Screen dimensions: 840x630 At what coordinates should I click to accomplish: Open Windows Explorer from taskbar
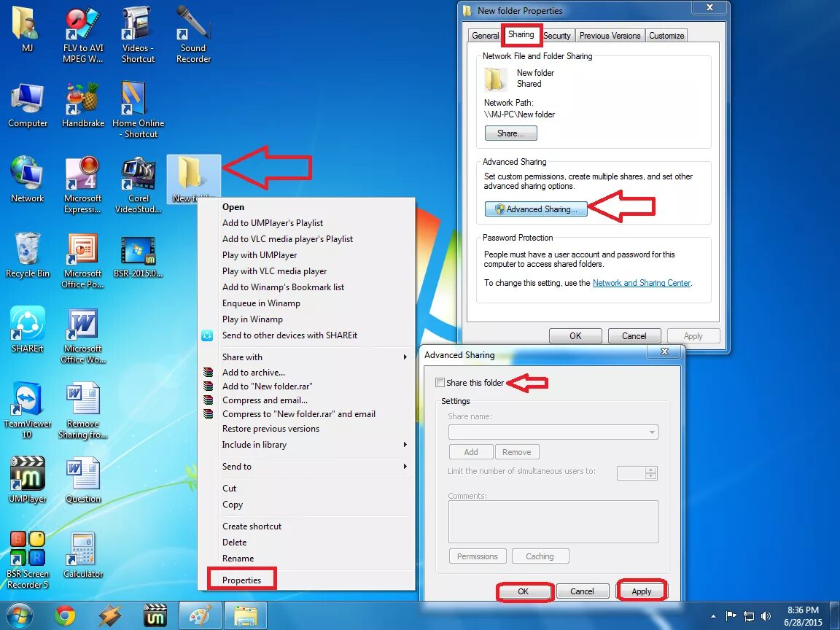(x=245, y=615)
